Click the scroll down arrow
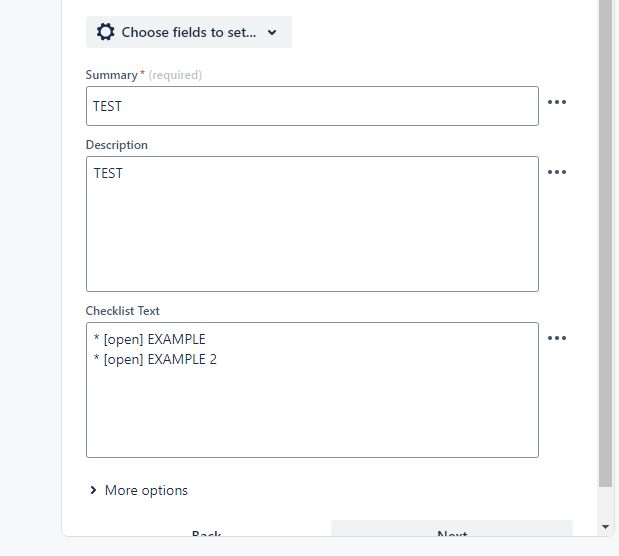Viewport: 619px width, 556px height. [605, 526]
